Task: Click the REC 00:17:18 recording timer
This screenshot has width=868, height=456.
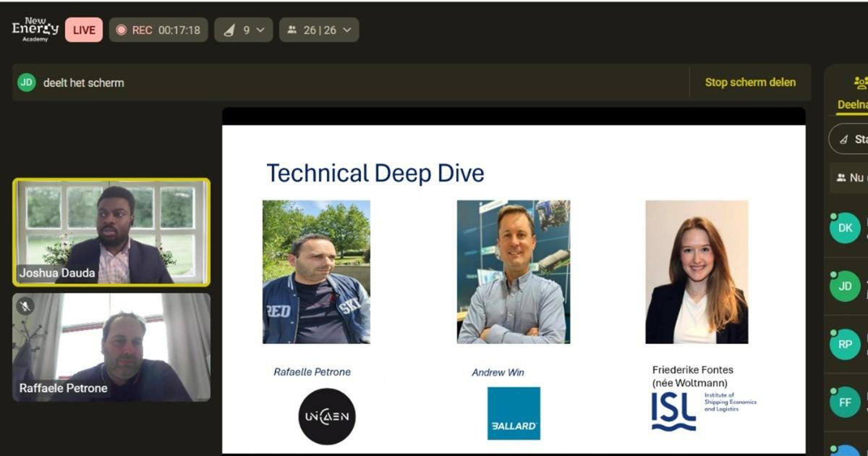Action: pos(179,30)
